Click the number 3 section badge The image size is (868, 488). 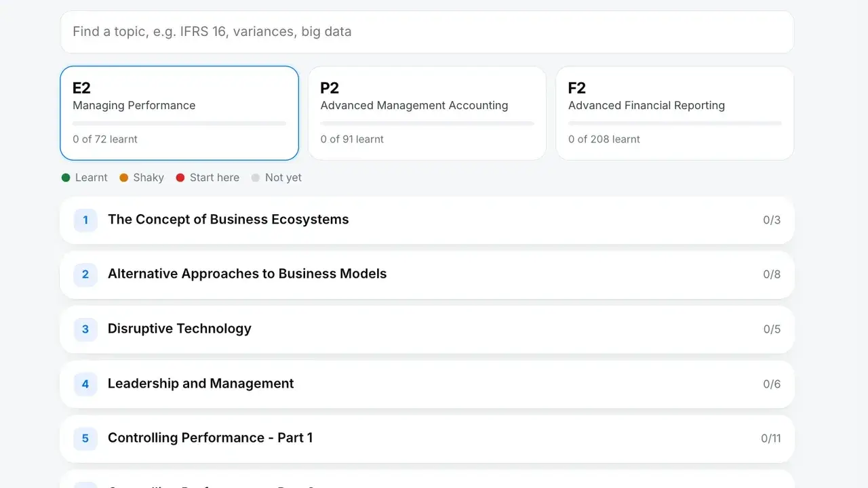[x=85, y=329]
